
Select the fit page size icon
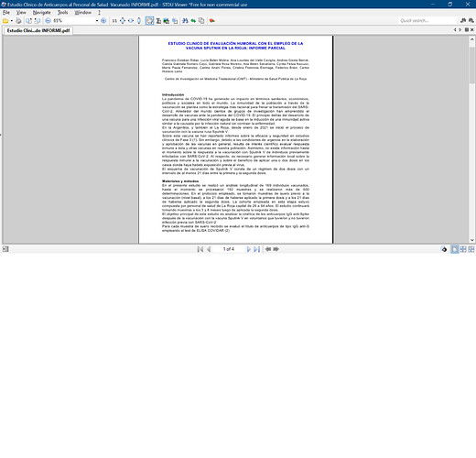123,21
